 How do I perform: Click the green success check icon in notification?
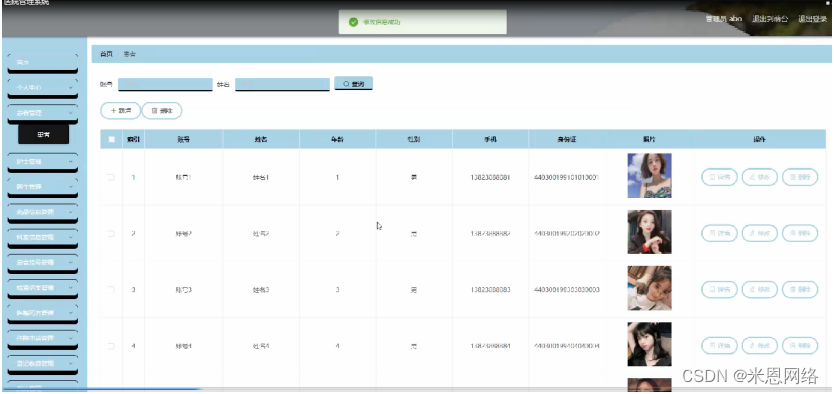(353, 22)
